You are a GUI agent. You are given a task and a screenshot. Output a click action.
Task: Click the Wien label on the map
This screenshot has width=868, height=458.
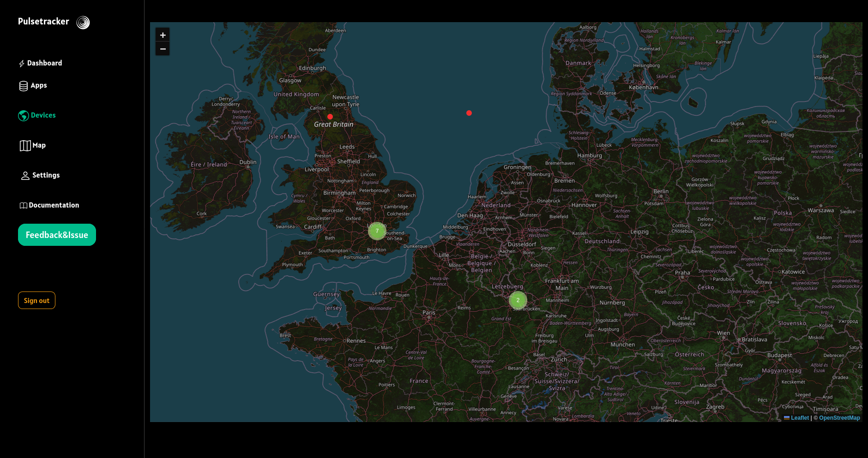pos(723,333)
